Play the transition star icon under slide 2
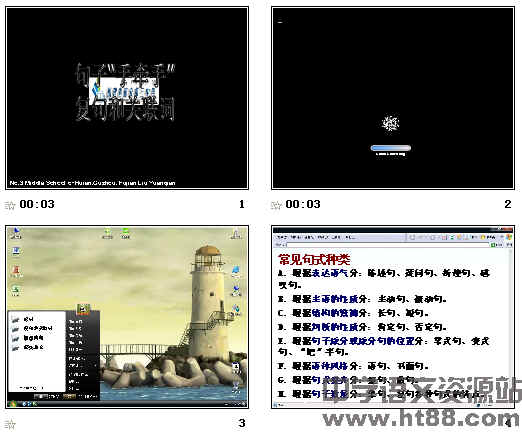522x437 pixels. 276,205
